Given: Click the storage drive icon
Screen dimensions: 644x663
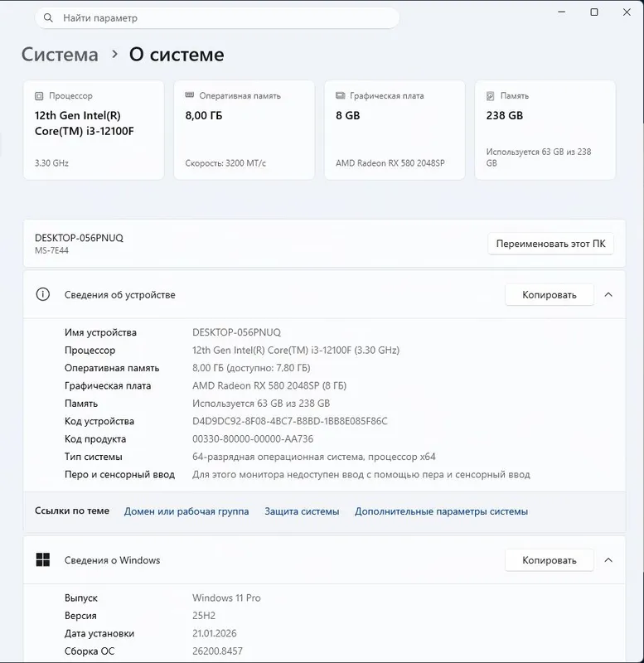Looking at the screenshot, I should pos(491,96).
